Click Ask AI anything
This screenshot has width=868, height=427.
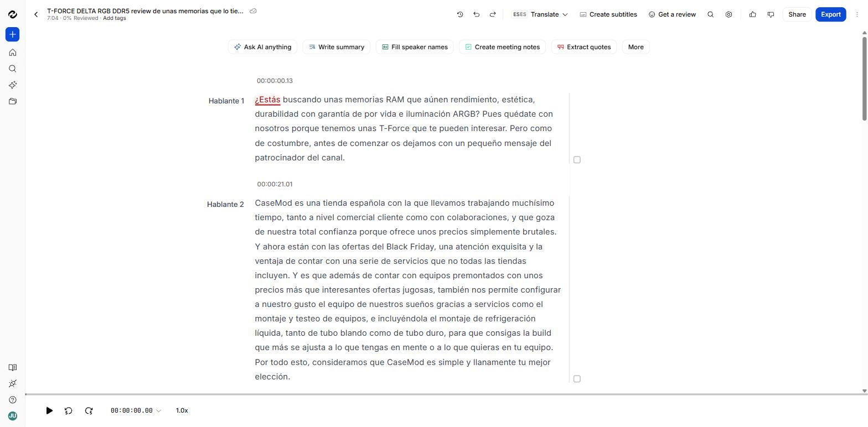[x=262, y=47]
